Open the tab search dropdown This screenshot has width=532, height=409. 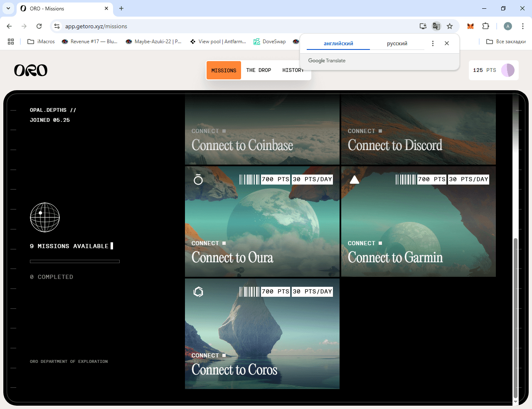8,8
